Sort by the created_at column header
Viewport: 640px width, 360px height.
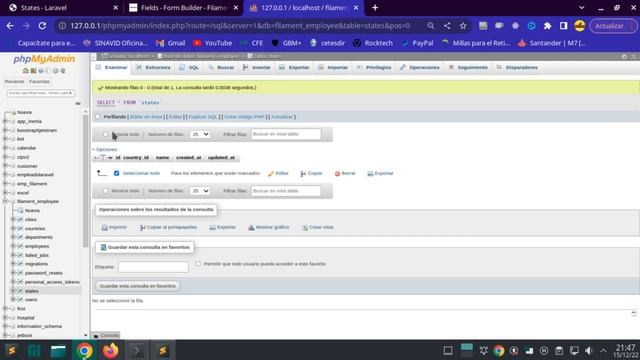pyautogui.click(x=189, y=158)
